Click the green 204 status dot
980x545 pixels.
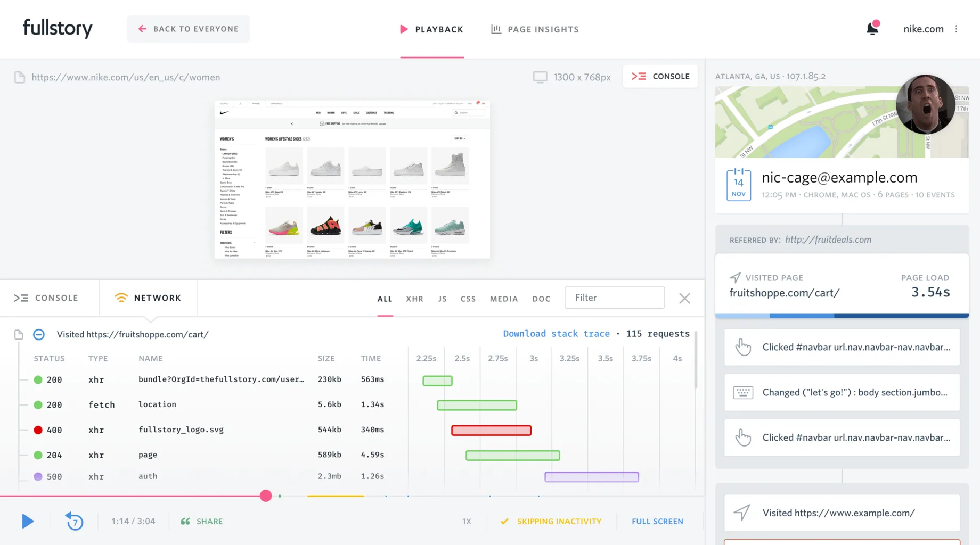click(x=38, y=455)
